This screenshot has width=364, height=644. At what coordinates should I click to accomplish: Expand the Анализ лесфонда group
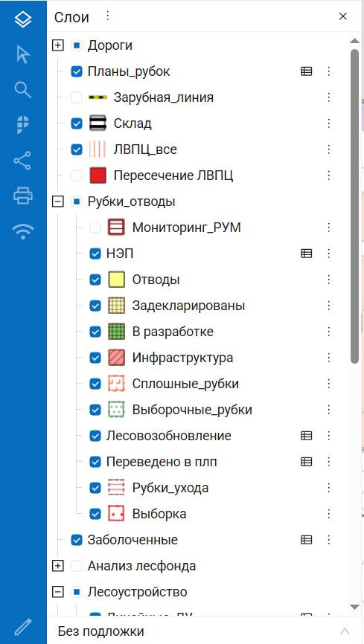58,566
